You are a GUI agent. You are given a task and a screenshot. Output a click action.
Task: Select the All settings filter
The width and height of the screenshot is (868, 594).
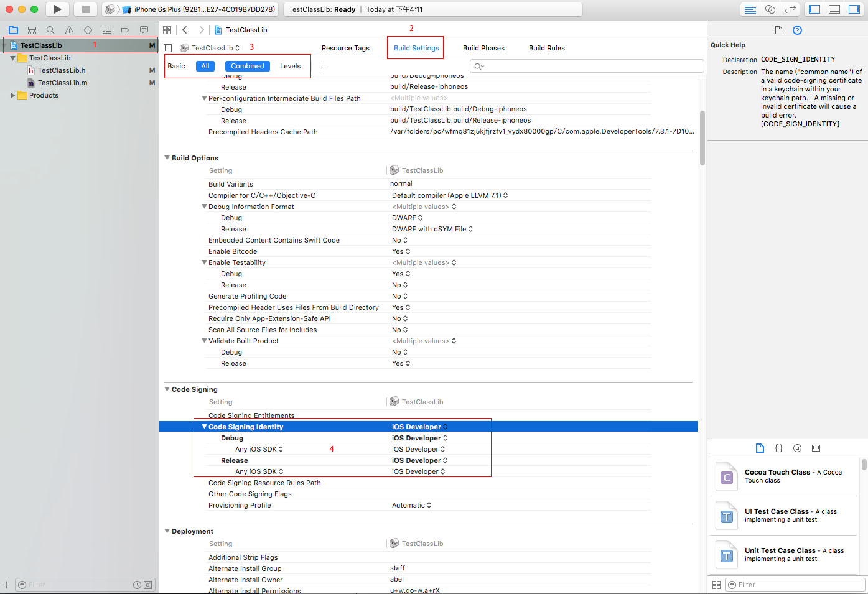205,66
